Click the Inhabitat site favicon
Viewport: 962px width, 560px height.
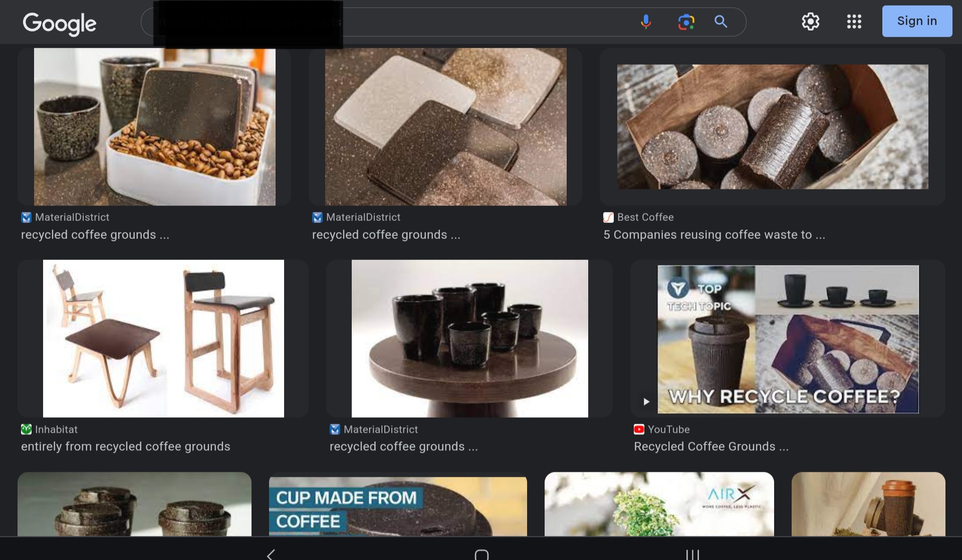(27, 429)
